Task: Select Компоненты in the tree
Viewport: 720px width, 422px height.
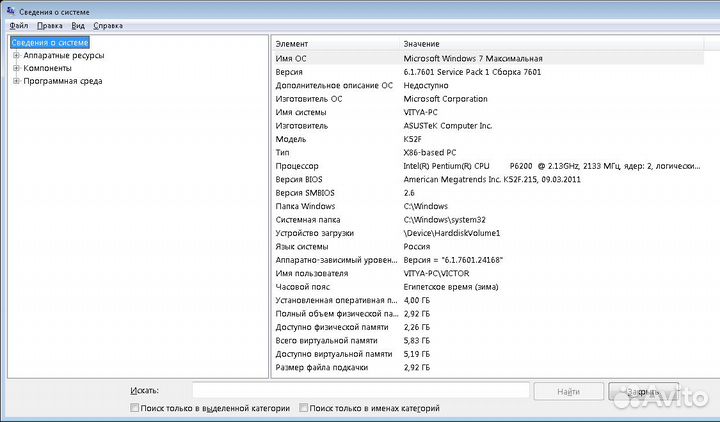Action: click(x=47, y=68)
